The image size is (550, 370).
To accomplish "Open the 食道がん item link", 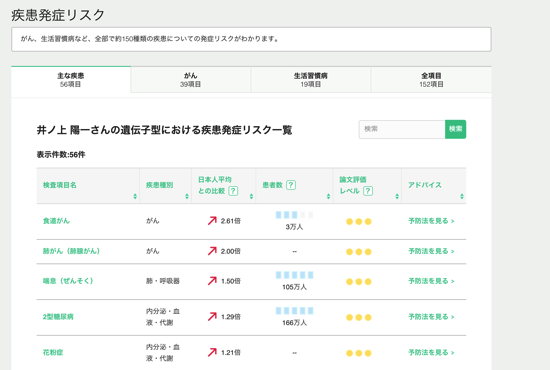I will tap(56, 221).
